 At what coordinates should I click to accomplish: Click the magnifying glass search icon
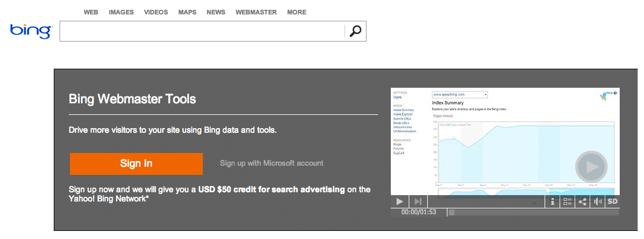tap(356, 31)
